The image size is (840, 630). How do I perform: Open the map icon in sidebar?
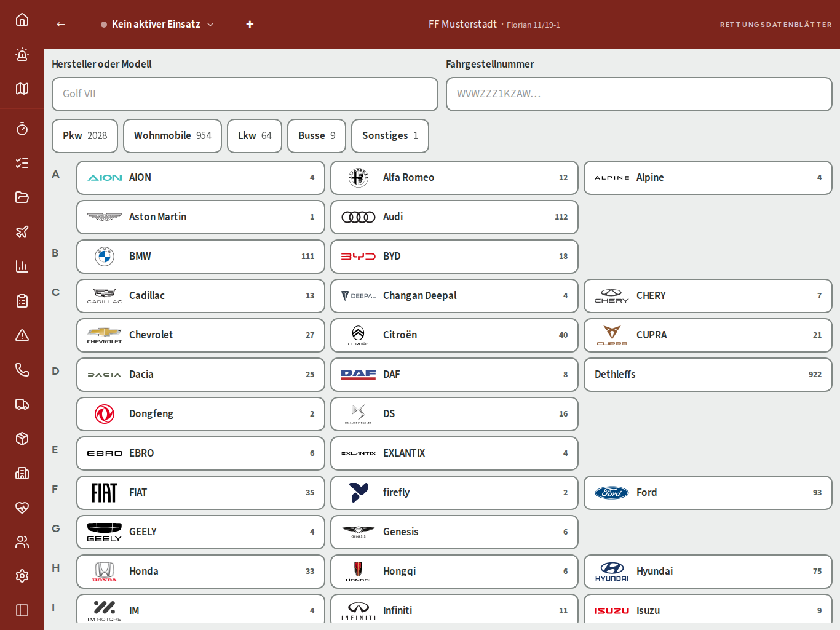pyautogui.click(x=22, y=89)
